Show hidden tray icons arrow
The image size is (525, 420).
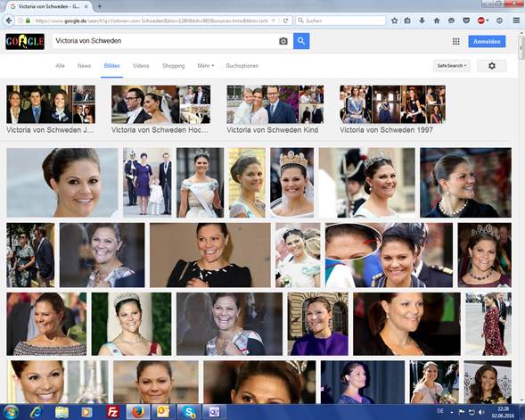(x=452, y=412)
